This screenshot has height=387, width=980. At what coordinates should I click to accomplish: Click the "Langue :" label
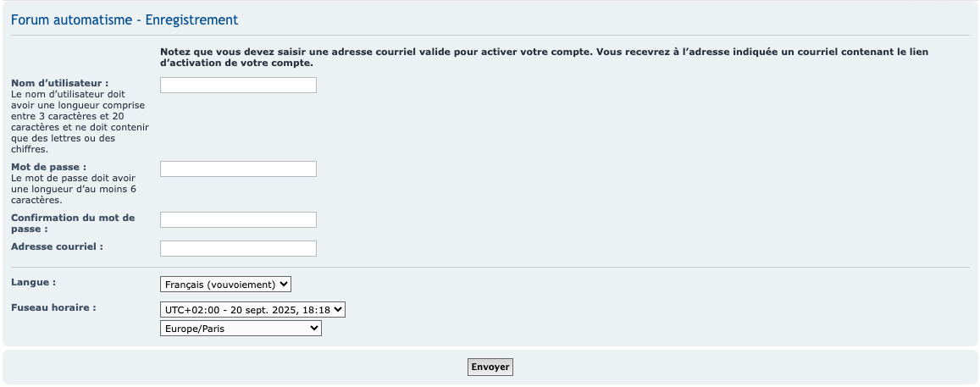(x=34, y=280)
